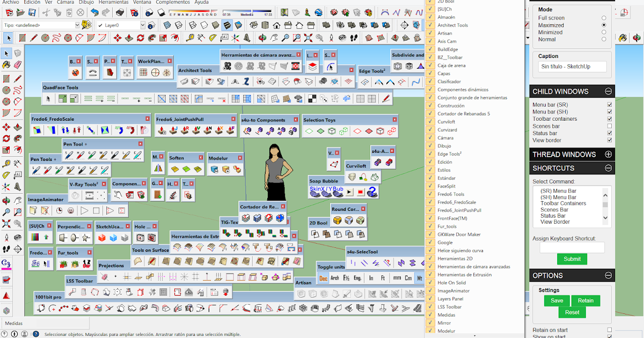644x338 pixels.
Task: Open the Tipo dropdown showing <undefined>
Action: (77, 25)
